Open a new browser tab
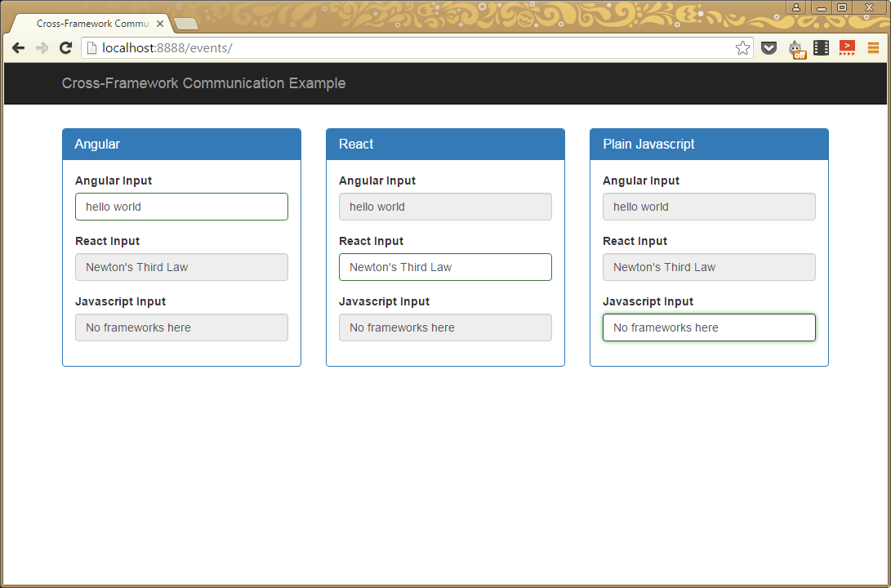This screenshot has height=588, width=891. 186,24
